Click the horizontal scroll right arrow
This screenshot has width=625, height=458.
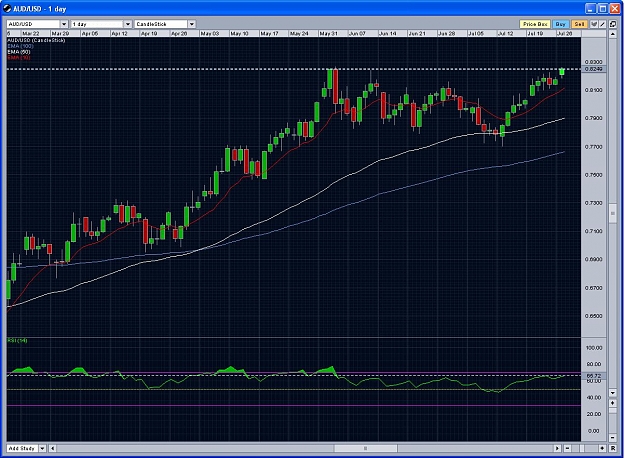pos(557,448)
